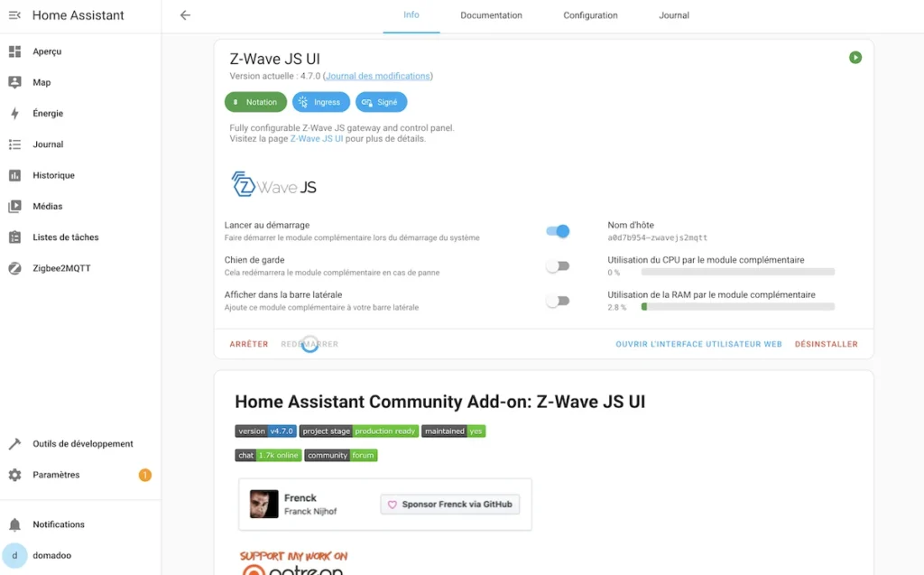Click OUVRIR L'INTERFACE UTILISATEUR WEB
The width and height of the screenshot is (924, 575).
(x=699, y=345)
